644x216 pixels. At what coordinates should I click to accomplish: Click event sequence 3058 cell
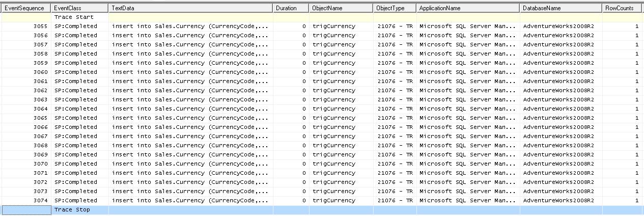click(x=25, y=54)
